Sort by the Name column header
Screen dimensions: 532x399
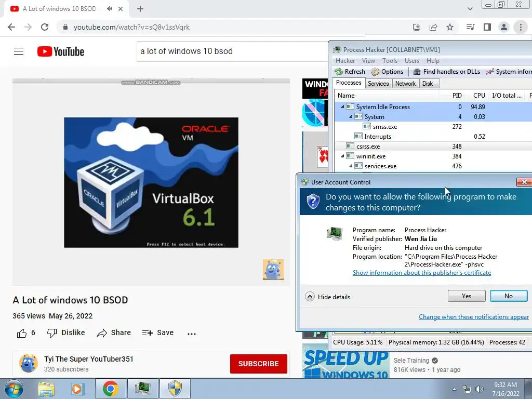(x=387, y=96)
